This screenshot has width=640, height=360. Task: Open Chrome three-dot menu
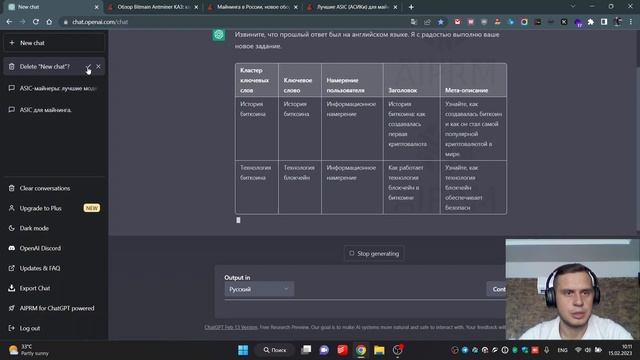pyautogui.click(x=631, y=22)
